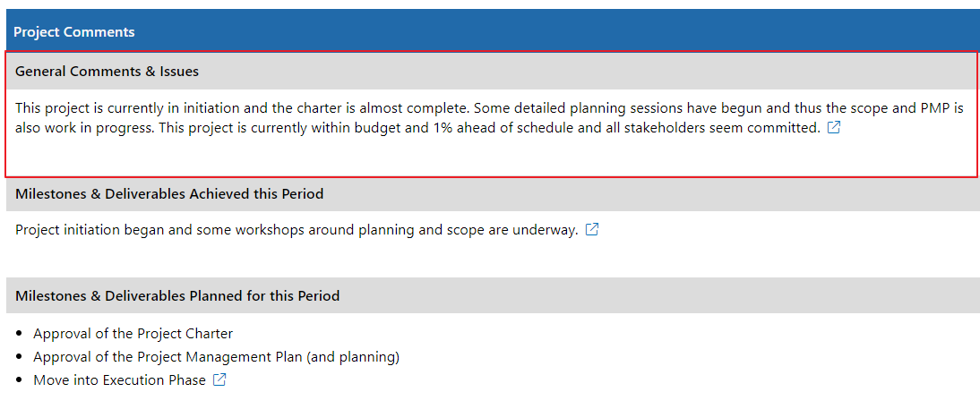This screenshot has height=409, width=980.
Task: Click the 'Move into Execution Phase' bullet text
Action: point(119,379)
